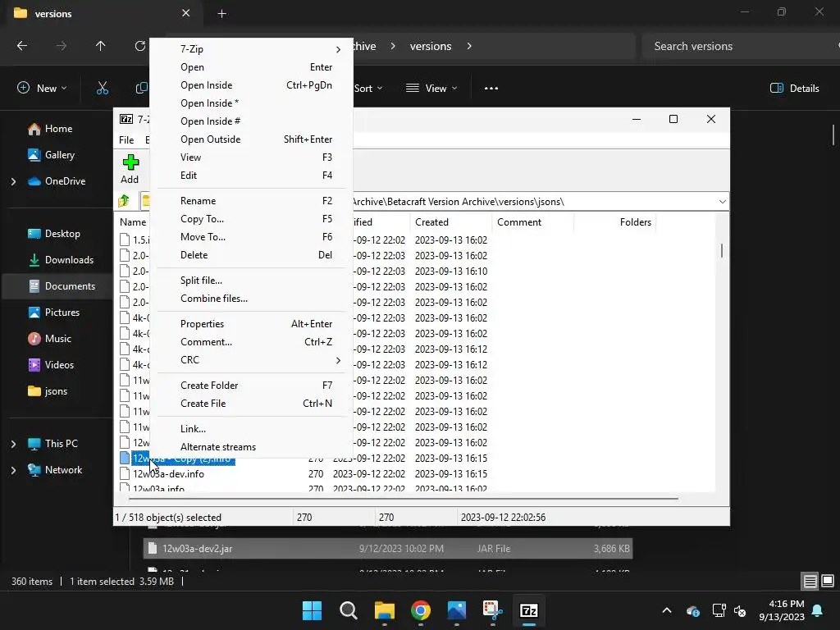This screenshot has height=630, width=840.
Task: Sort by Comment column header
Action: point(532,222)
